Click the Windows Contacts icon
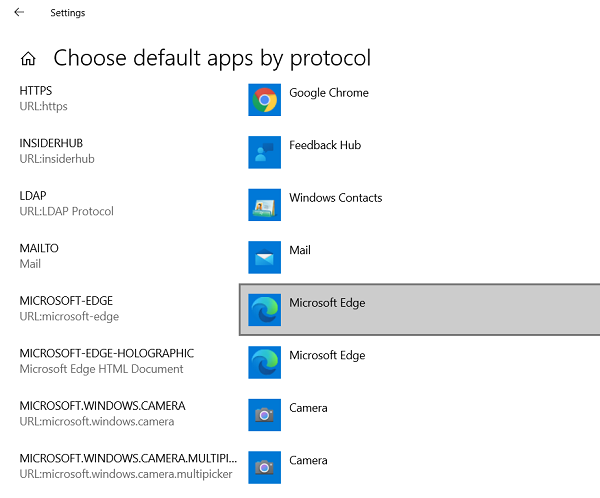The image size is (600, 498). pyautogui.click(x=265, y=204)
